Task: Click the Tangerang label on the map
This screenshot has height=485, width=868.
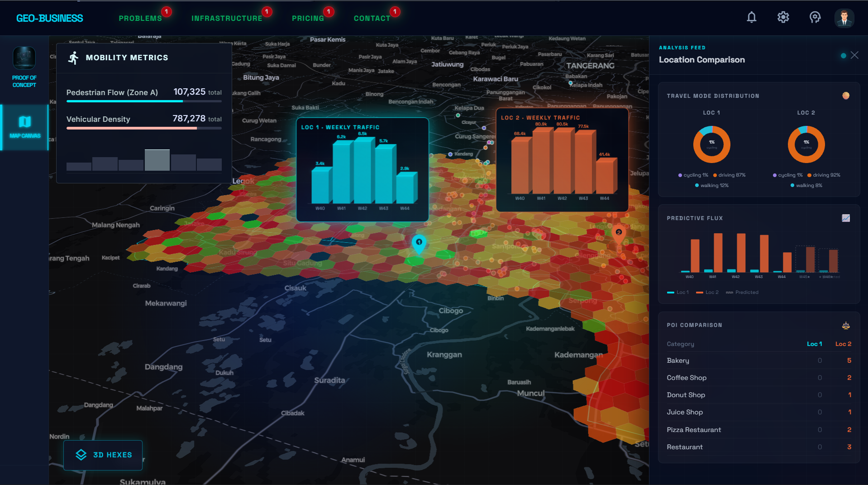Action: [590, 66]
